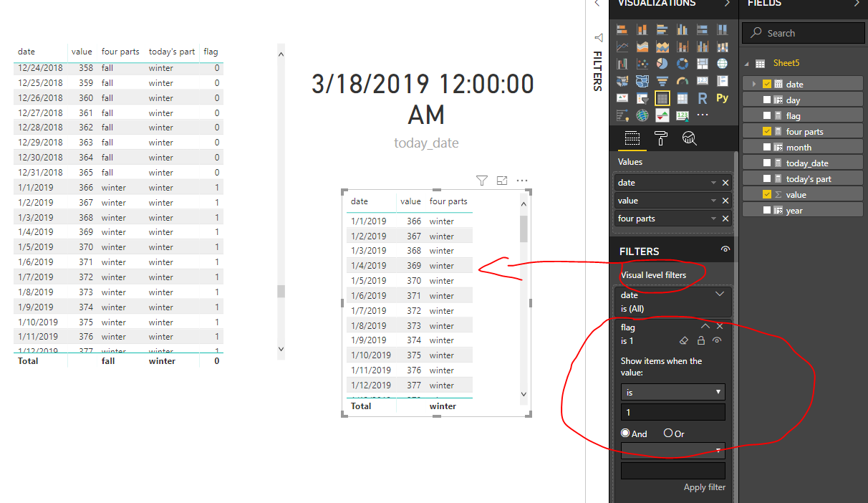Select the area chart visual
The image size is (868, 503).
pos(642,47)
